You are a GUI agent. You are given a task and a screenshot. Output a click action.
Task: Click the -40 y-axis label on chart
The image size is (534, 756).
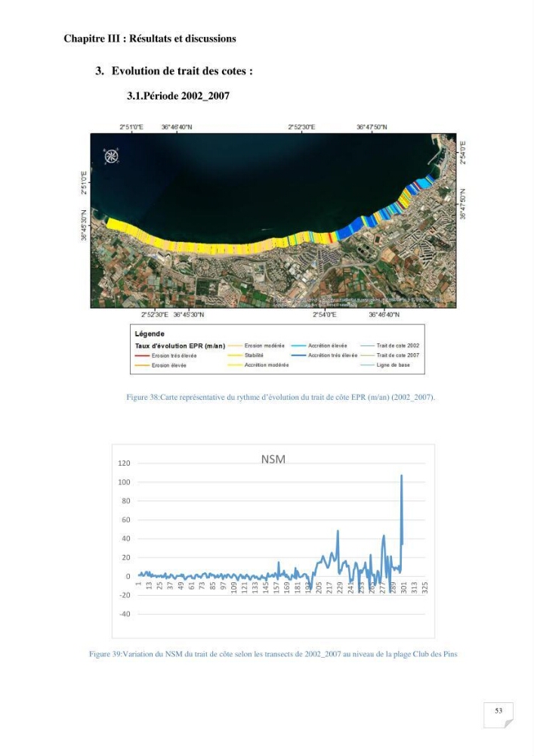[x=125, y=614]
